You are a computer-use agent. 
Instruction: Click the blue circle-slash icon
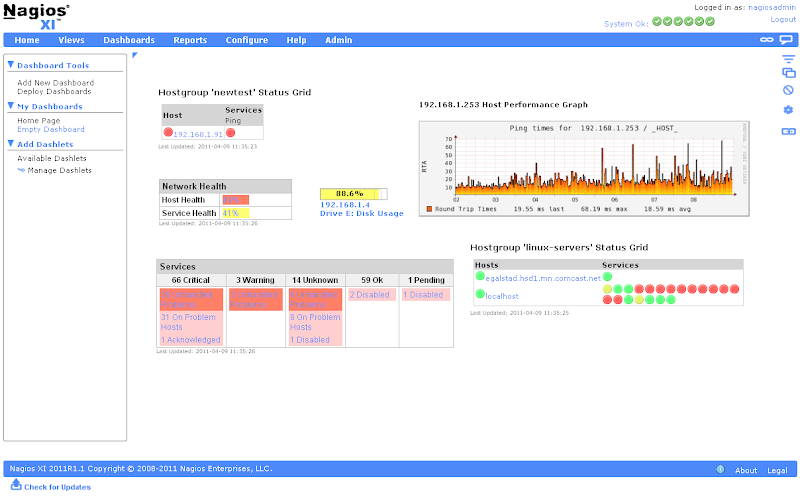pyautogui.click(x=787, y=90)
